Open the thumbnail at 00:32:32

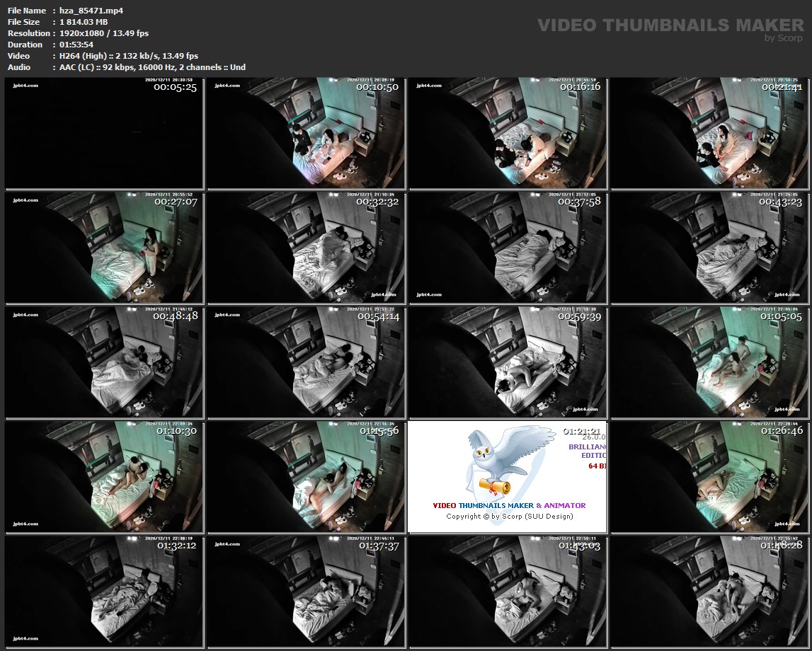click(x=306, y=248)
